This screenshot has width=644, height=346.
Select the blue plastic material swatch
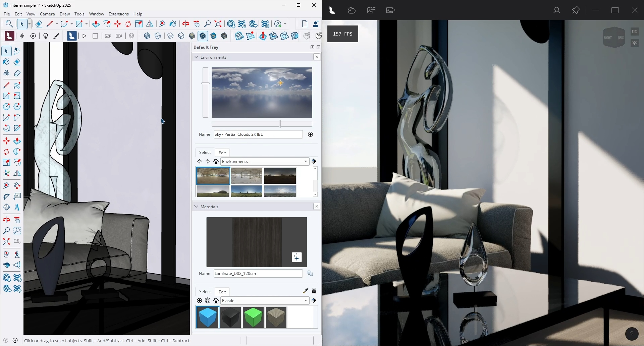208,317
